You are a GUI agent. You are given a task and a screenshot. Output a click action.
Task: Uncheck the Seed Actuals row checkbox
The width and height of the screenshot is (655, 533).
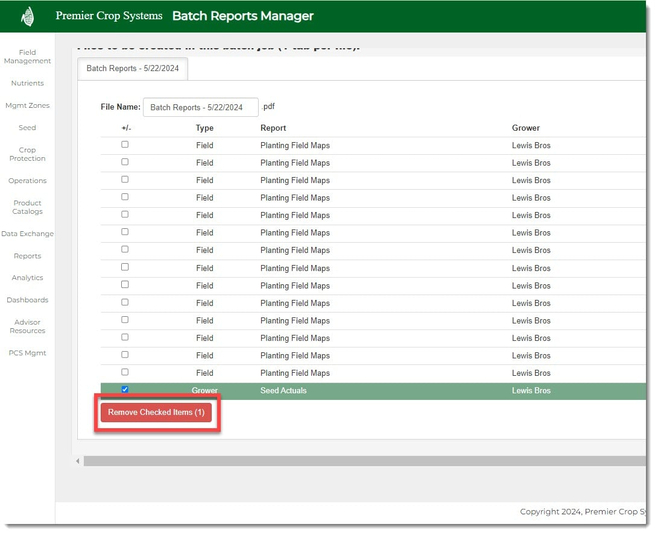124,389
